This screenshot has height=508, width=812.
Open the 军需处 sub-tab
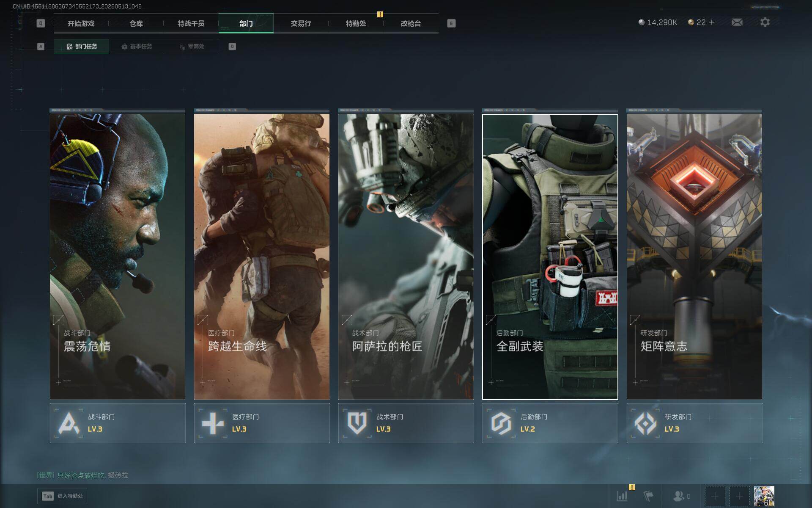[x=192, y=47]
